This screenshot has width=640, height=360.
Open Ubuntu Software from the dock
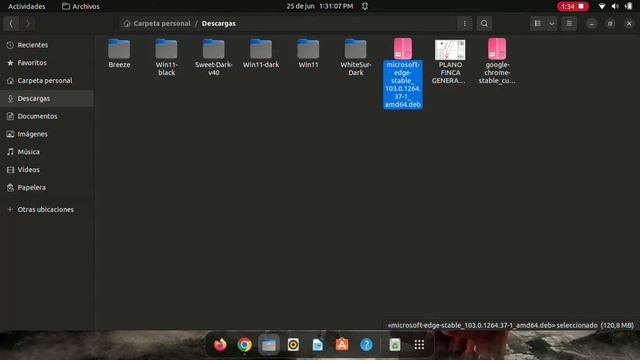point(342,345)
